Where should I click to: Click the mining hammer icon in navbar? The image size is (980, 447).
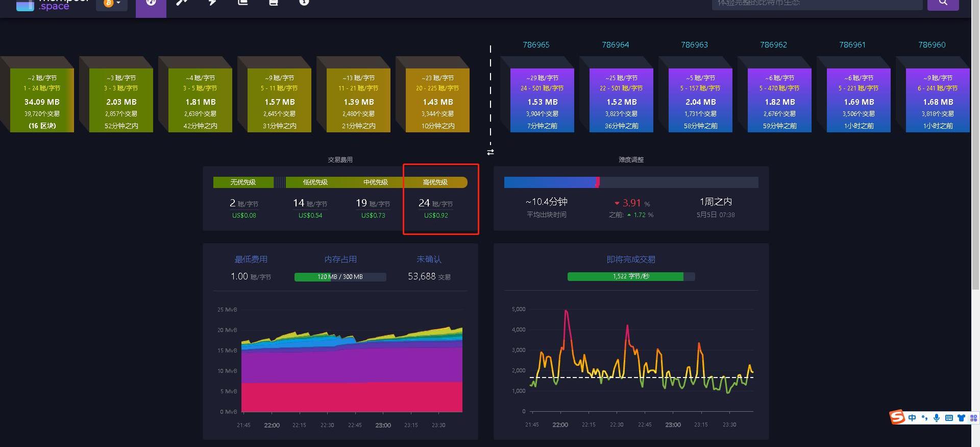click(x=181, y=3)
